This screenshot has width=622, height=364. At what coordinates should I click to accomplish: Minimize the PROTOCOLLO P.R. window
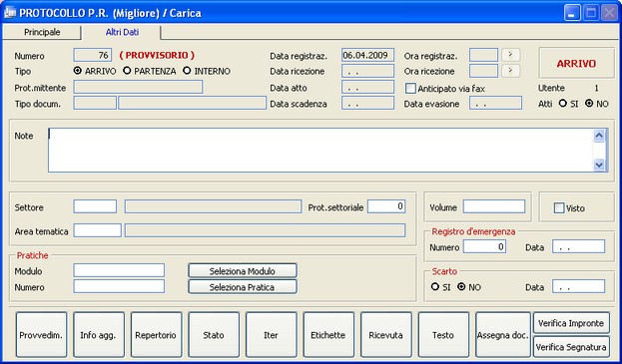(x=572, y=13)
